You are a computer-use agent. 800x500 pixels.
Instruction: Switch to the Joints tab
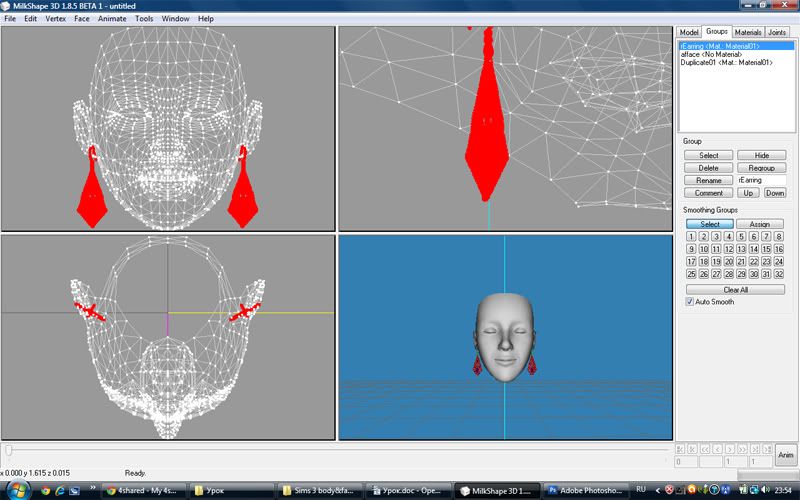click(x=777, y=32)
